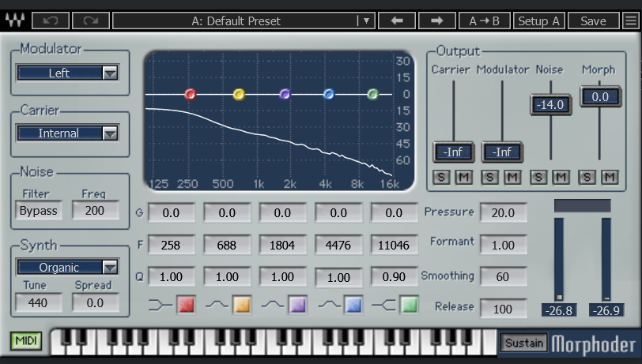
Task: Toggle the orange band color swatch
Action: [x=242, y=305]
